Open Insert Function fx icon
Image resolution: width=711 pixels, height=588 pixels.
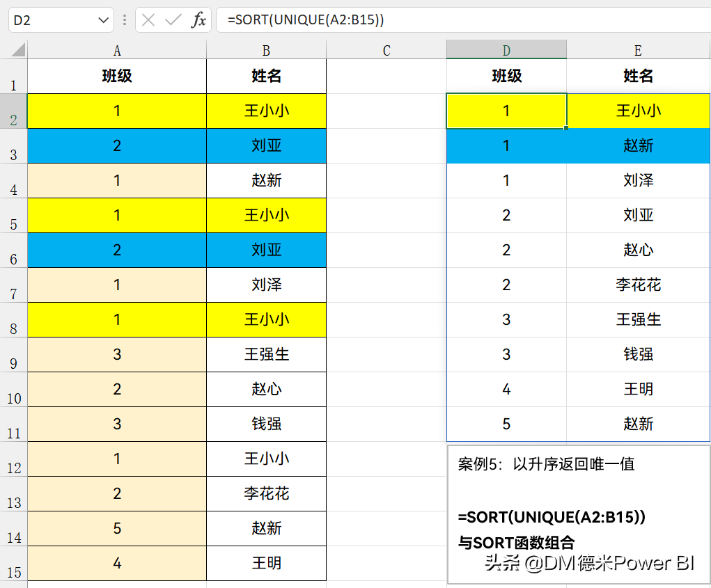click(x=198, y=20)
